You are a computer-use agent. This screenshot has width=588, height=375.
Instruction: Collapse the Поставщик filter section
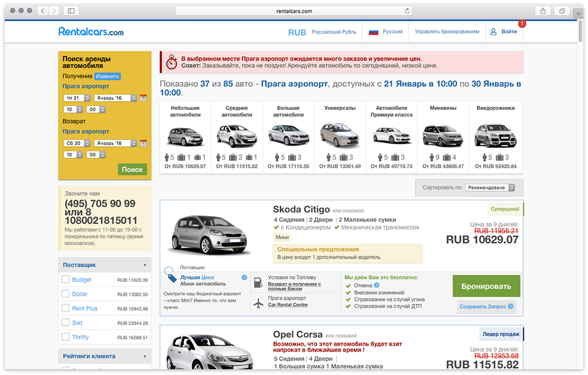point(145,265)
